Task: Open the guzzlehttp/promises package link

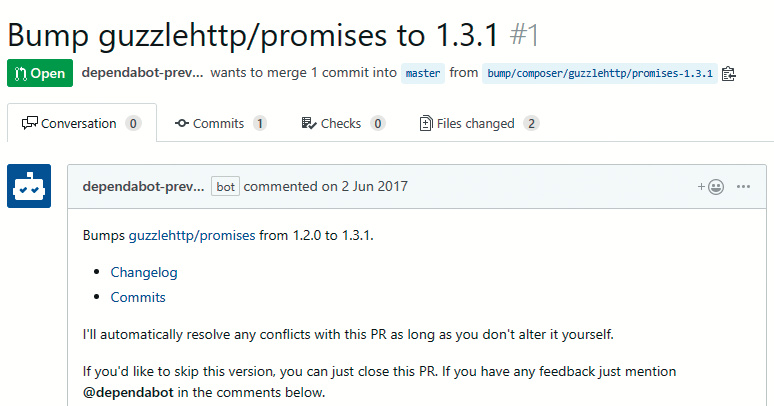Action: coord(192,237)
